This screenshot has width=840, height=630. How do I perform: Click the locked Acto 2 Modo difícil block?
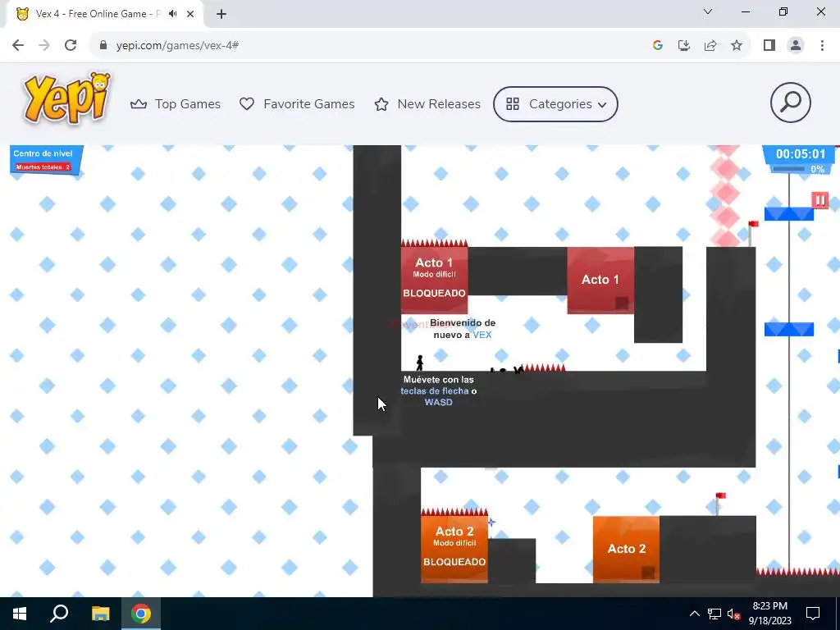[x=454, y=549]
